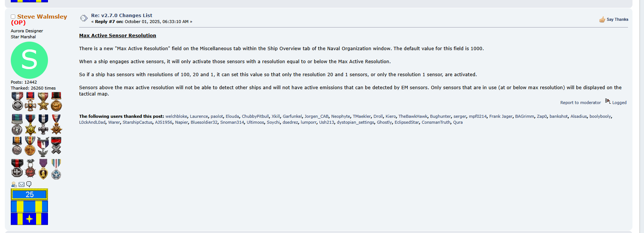Screen dimensions: 644x233
Task: Click 'Report to moderator' link
Action: pos(580,103)
